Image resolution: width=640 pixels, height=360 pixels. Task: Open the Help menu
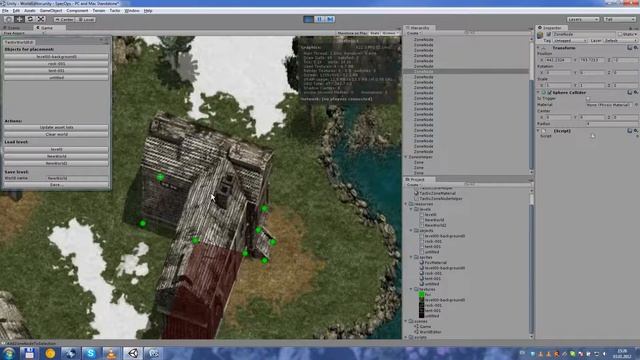click(148, 11)
